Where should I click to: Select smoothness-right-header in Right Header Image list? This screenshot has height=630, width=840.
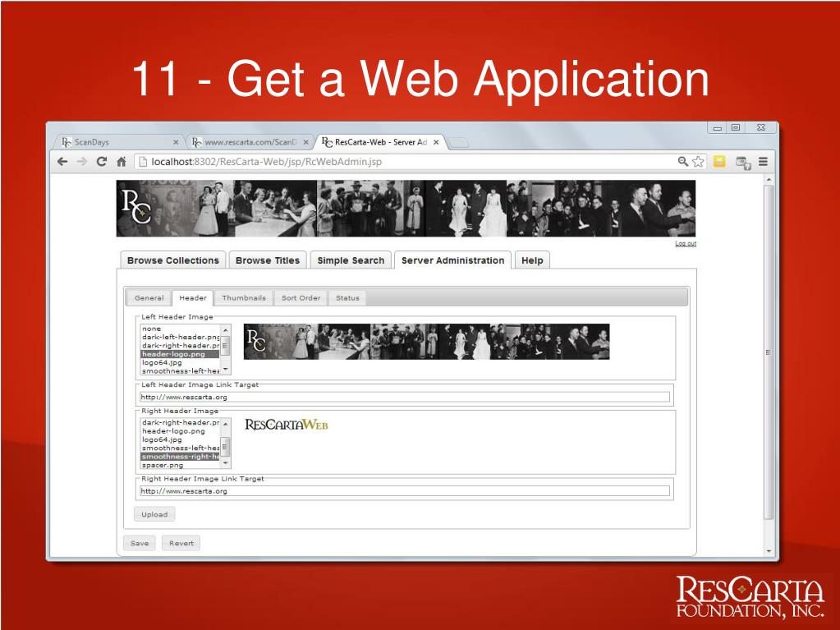[180, 457]
